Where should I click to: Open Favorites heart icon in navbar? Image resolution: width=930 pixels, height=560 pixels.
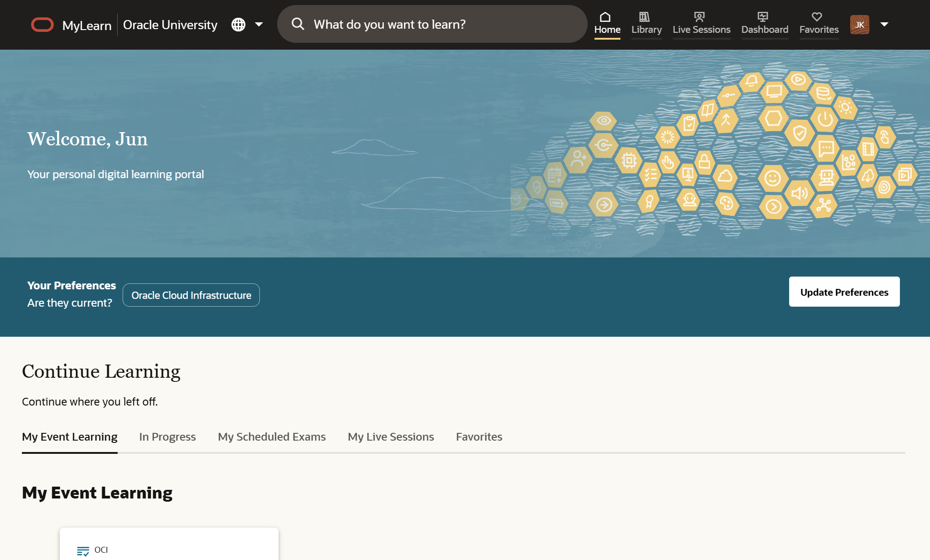817,17
